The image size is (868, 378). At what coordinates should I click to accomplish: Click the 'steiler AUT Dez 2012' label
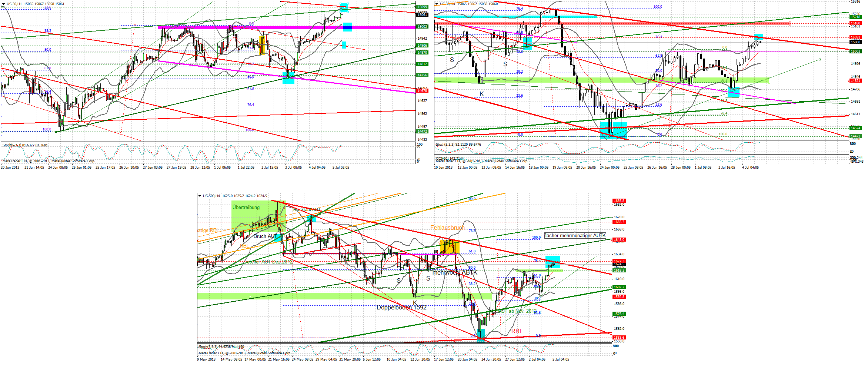[270, 262]
